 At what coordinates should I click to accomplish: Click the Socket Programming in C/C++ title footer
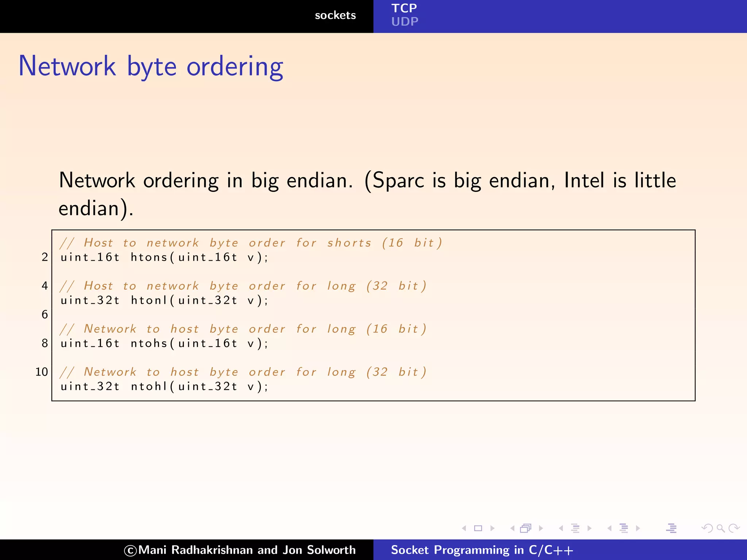(482, 550)
